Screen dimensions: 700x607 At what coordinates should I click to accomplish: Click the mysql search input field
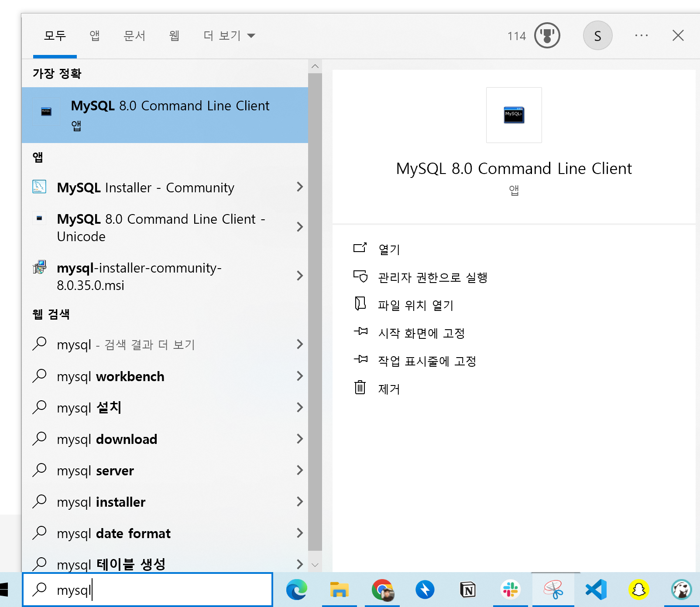pos(148,590)
